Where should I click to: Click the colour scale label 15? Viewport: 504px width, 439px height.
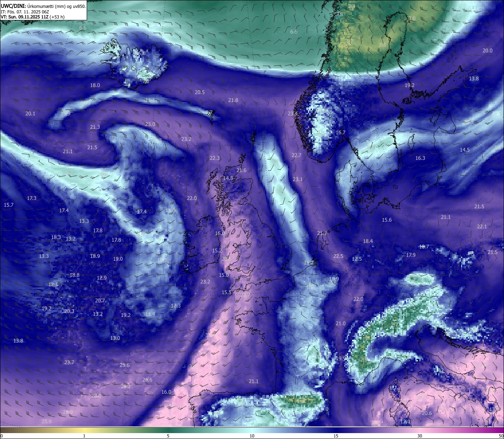[x=336, y=436]
